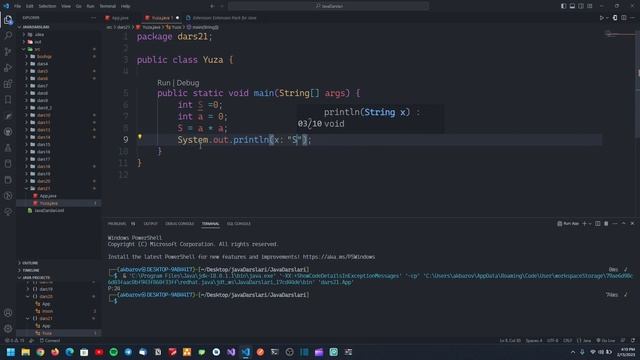Click Debug CodeLens above main method
This screenshot has height=360, width=640.
188,83
